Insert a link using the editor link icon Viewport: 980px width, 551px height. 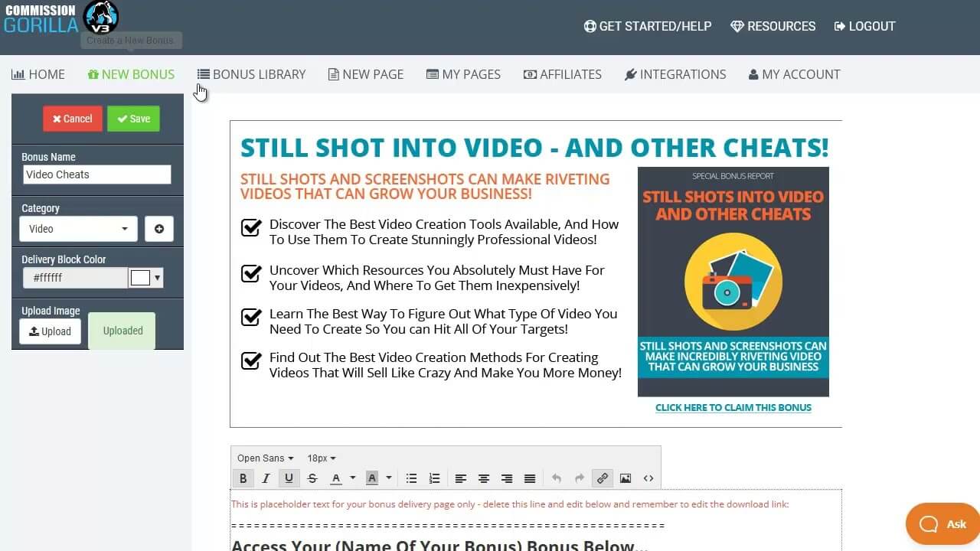click(x=603, y=478)
